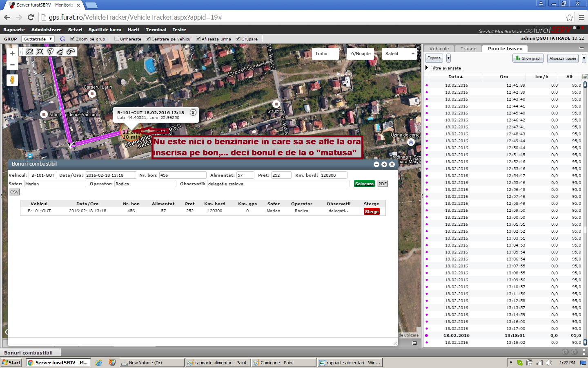Close the B-101-GUT map info bubble

point(193,112)
